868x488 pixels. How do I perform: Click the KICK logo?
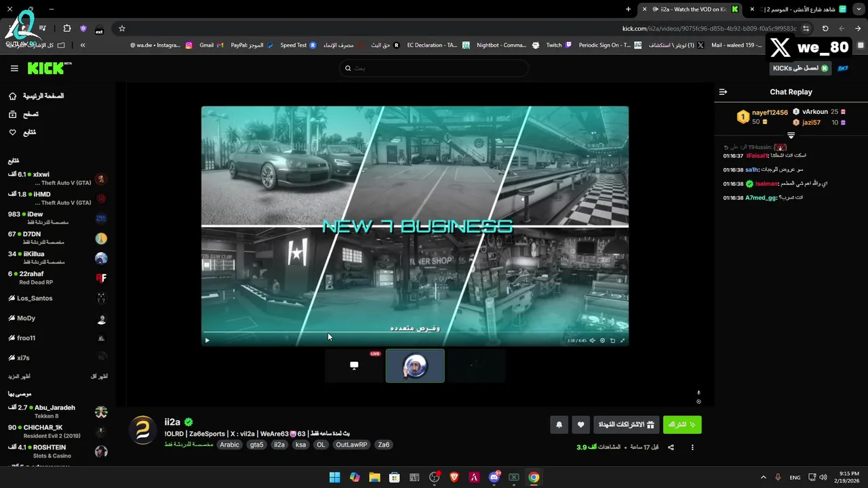click(49, 68)
